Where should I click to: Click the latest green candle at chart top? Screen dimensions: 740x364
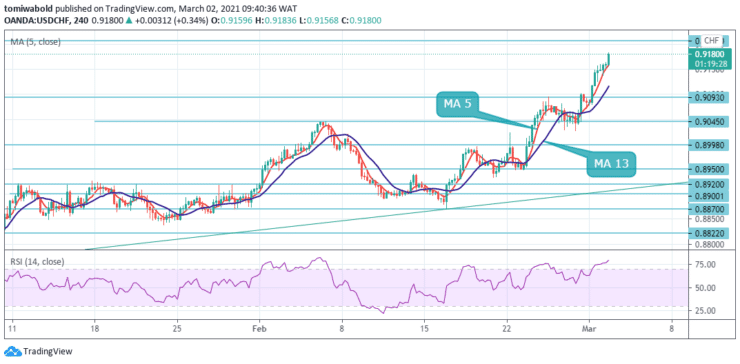609,59
